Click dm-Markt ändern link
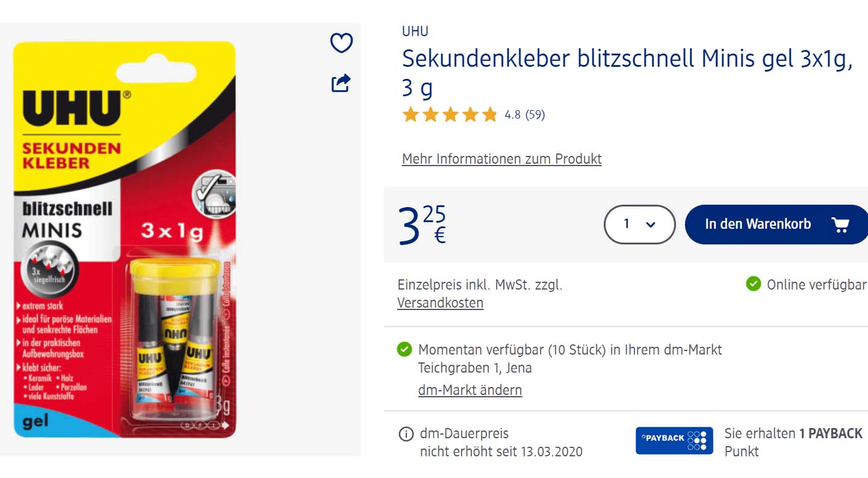Screen dimensions: 868x478 [x=470, y=390]
